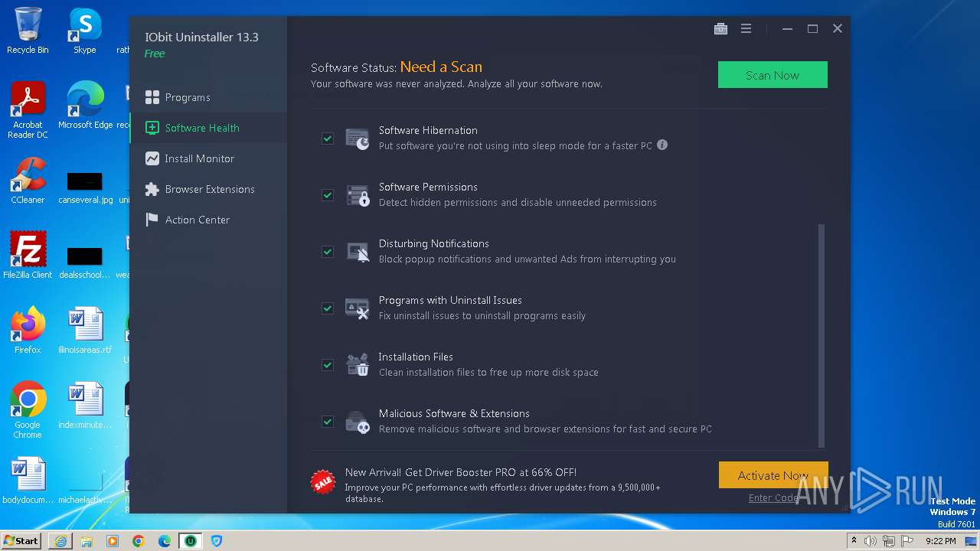Open Windows Explorer folder in taskbar
980x551 pixels.
click(87, 541)
